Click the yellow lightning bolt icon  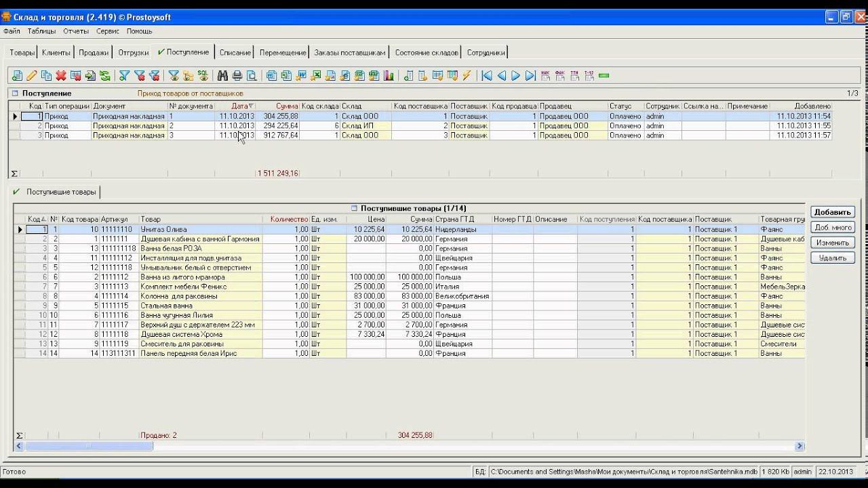467,76
